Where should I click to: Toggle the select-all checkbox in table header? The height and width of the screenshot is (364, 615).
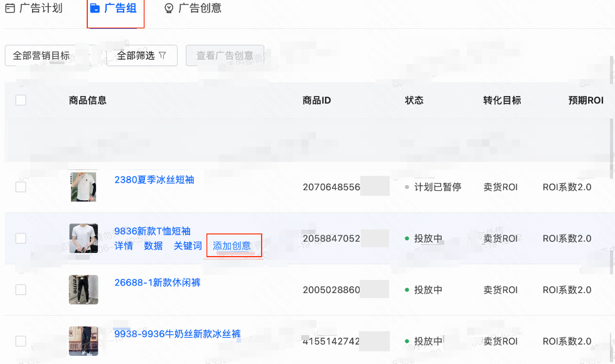pos(21,100)
